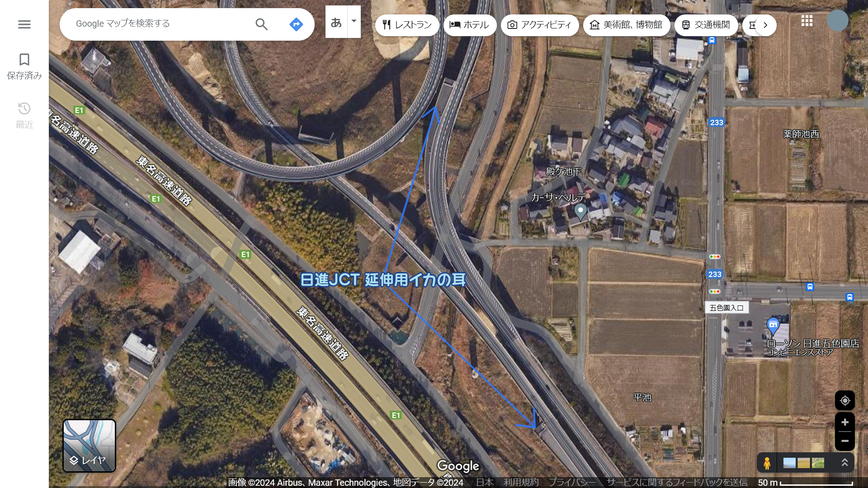
Task: Zoom in with the plus button
Action: [844, 422]
